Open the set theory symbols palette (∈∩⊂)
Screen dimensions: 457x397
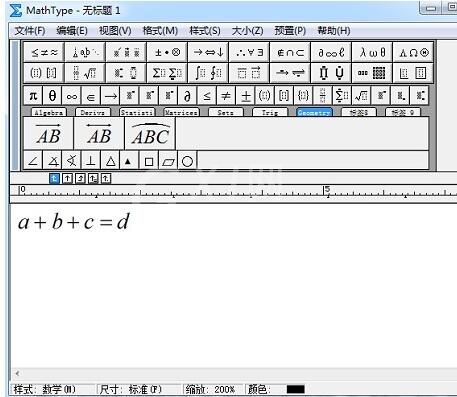[x=290, y=52]
